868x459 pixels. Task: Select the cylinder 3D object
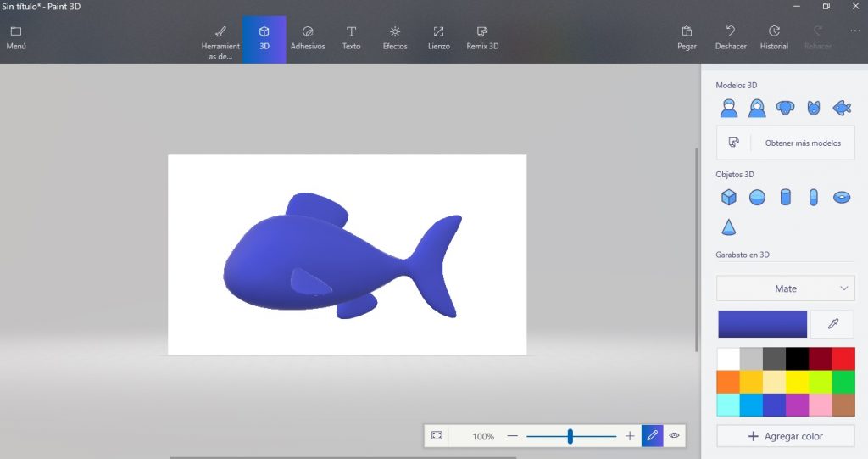(x=785, y=197)
